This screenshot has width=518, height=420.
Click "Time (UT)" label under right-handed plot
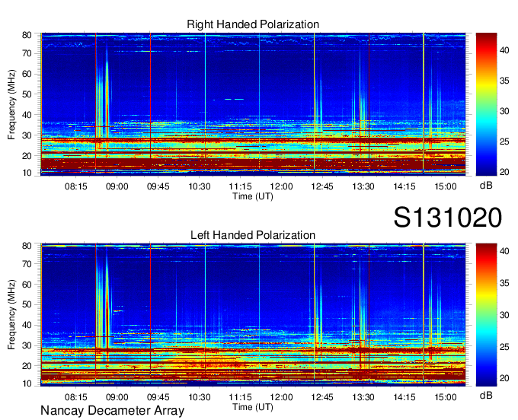click(x=253, y=196)
